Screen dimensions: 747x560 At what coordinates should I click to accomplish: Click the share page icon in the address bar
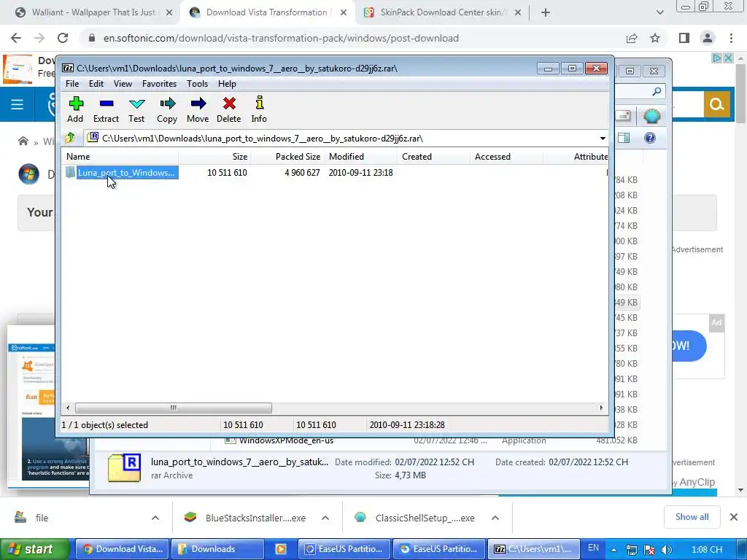[632, 38]
